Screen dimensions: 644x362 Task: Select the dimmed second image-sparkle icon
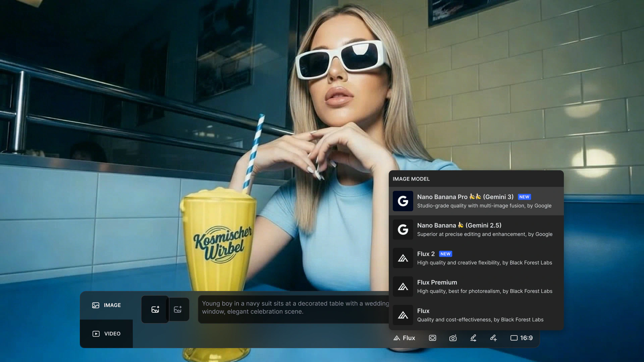click(178, 309)
